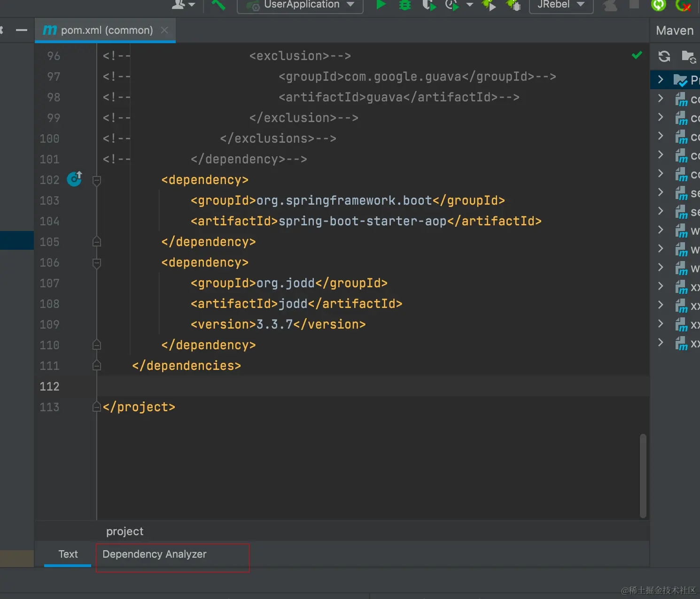Screen dimensions: 700x599
Task: Click the gutter marker icon on line 102
Action: tap(75, 179)
